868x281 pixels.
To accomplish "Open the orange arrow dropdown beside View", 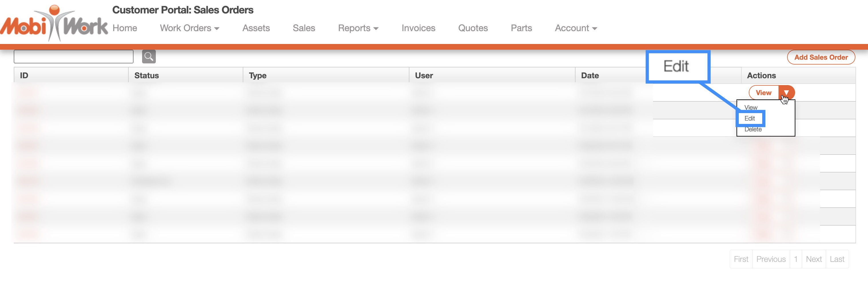I will click(786, 93).
